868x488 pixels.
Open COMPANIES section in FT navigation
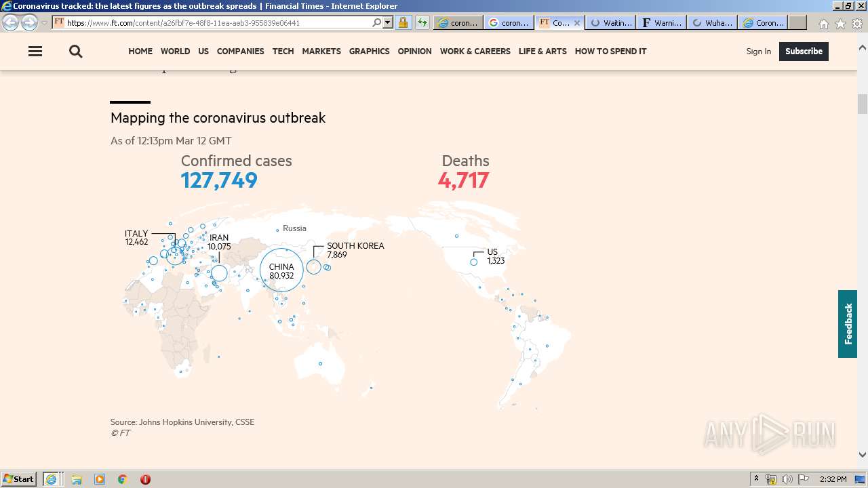click(240, 52)
